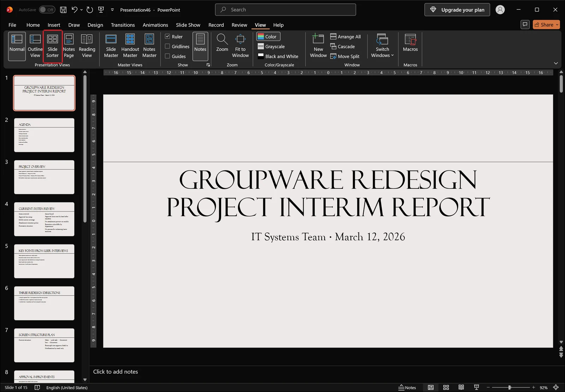The image size is (565, 392).
Task: Open the Show group dialog launcher
Action: tap(208, 65)
